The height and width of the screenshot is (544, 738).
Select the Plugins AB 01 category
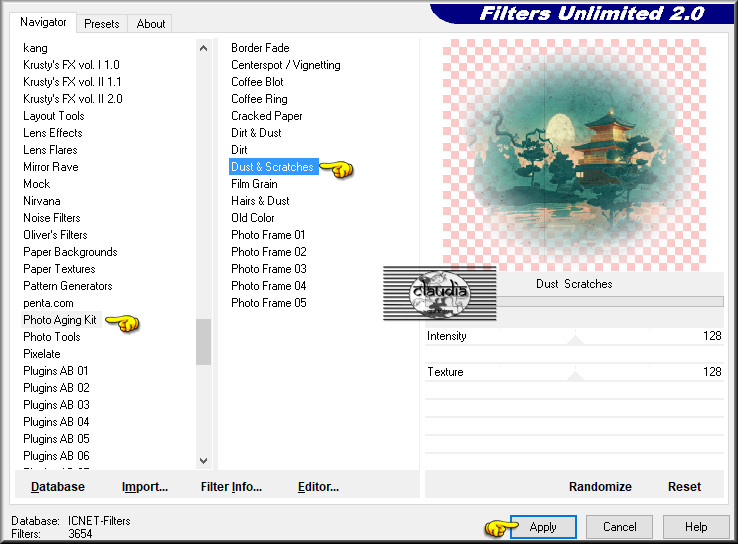point(56,371)
